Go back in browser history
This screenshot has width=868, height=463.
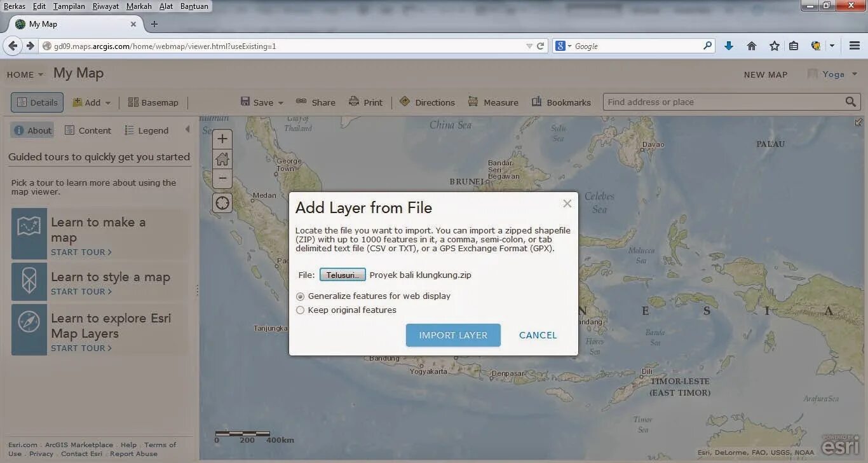click(13, 46)
